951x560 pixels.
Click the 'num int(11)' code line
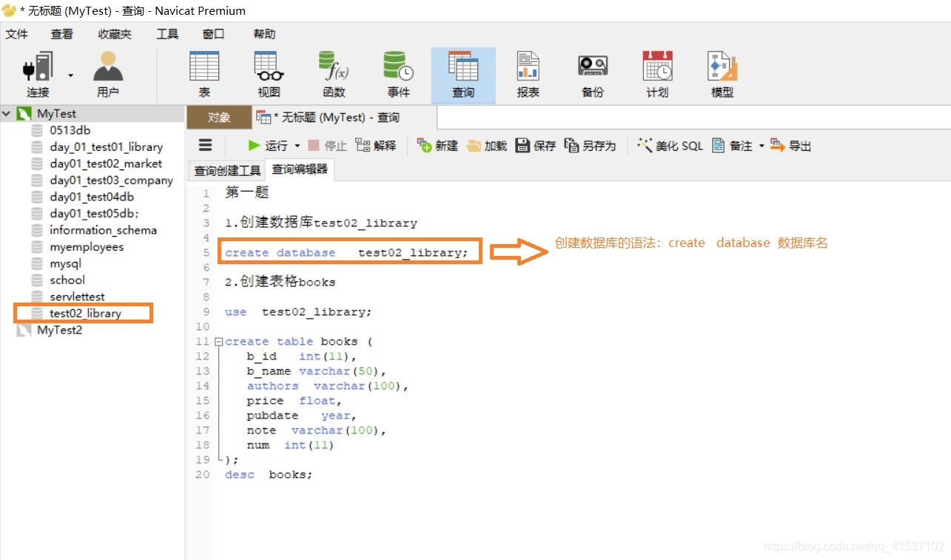click(x=290, y=445)
